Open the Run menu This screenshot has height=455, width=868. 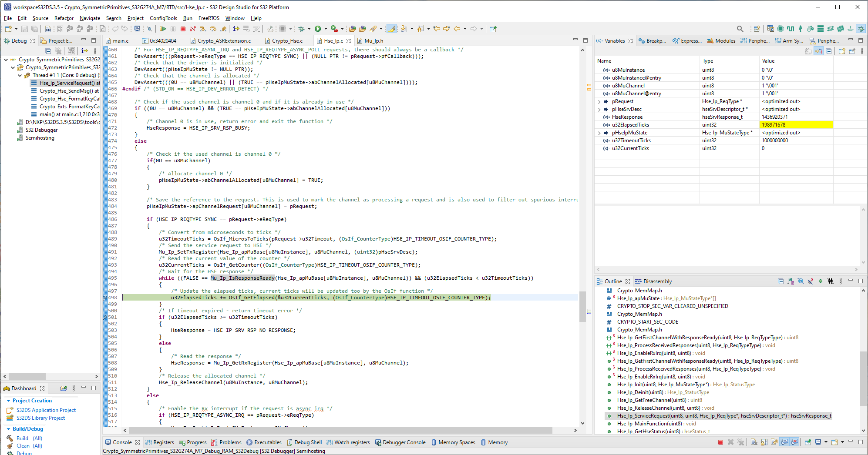188,18
